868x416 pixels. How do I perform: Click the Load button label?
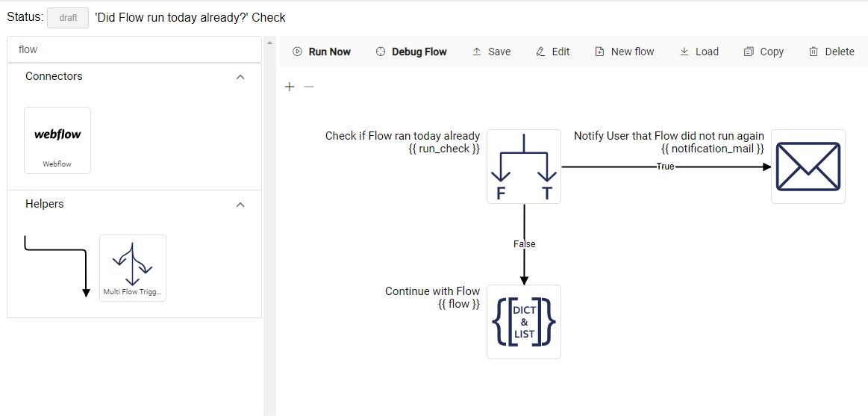(x=707, y=52)
